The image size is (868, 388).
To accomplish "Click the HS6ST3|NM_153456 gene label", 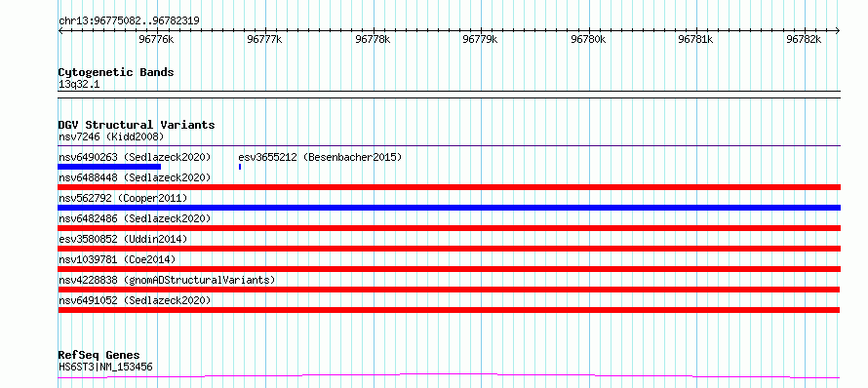I will 105,367.
